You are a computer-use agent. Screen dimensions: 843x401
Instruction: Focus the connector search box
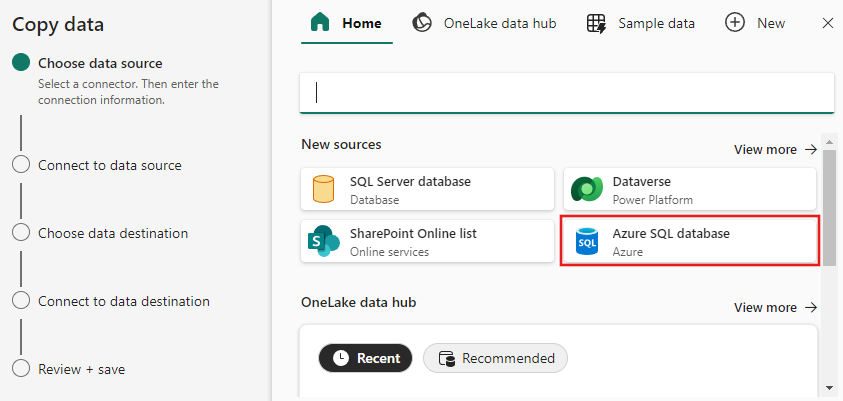[x=567, y=92]
